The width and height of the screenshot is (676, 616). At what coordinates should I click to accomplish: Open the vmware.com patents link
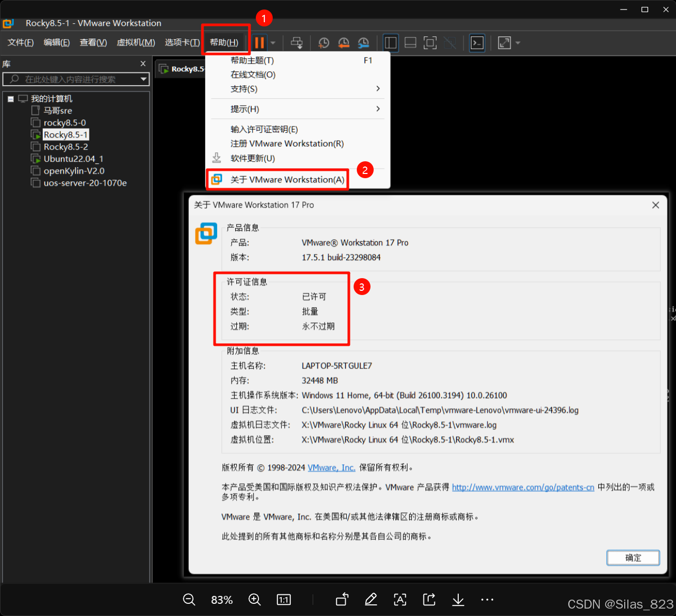click(523, 487)
